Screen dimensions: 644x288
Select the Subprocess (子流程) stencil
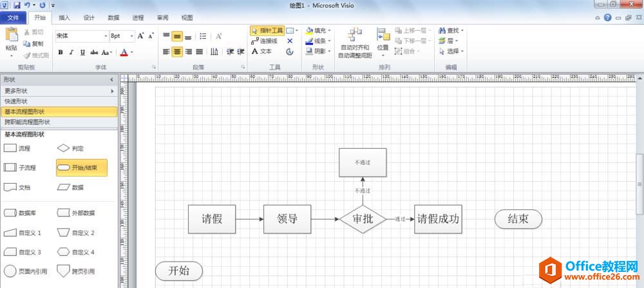20,168
